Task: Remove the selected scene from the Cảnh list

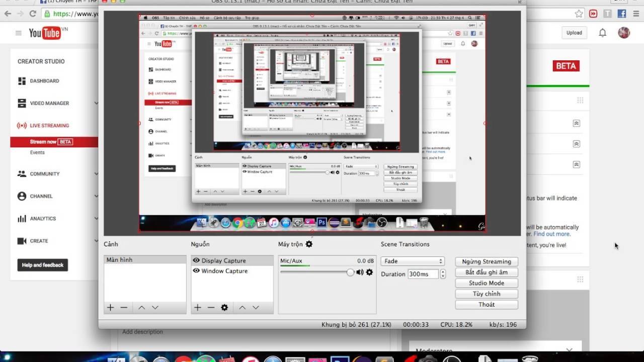Action: pyautogui.click(x=124, y=308)
